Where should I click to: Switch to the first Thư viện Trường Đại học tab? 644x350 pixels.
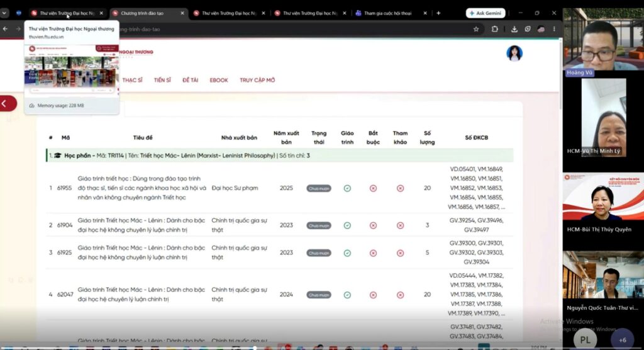point(67,13)
